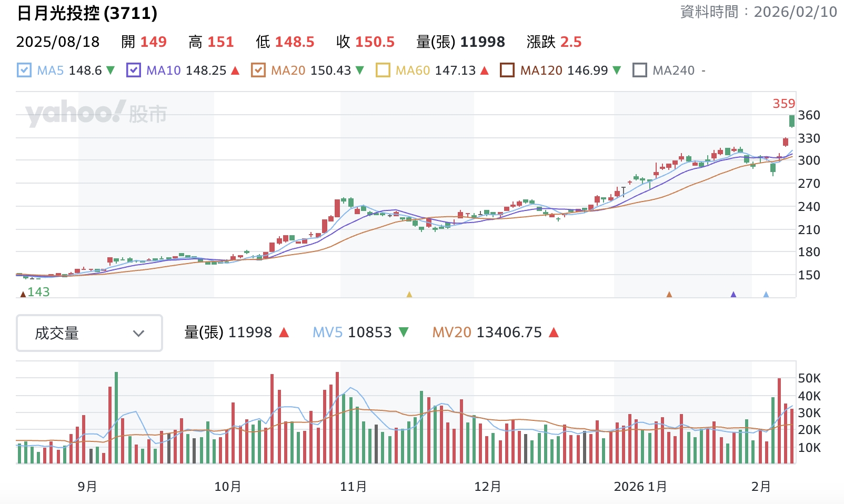Click the latest green candlestick near 359
This screenshot has width=844, height=504.
(x=792, y=121)
